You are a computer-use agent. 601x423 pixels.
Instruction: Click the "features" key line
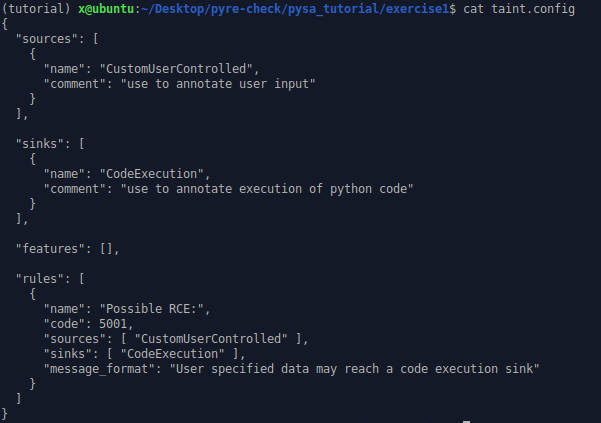coord(67,249)
